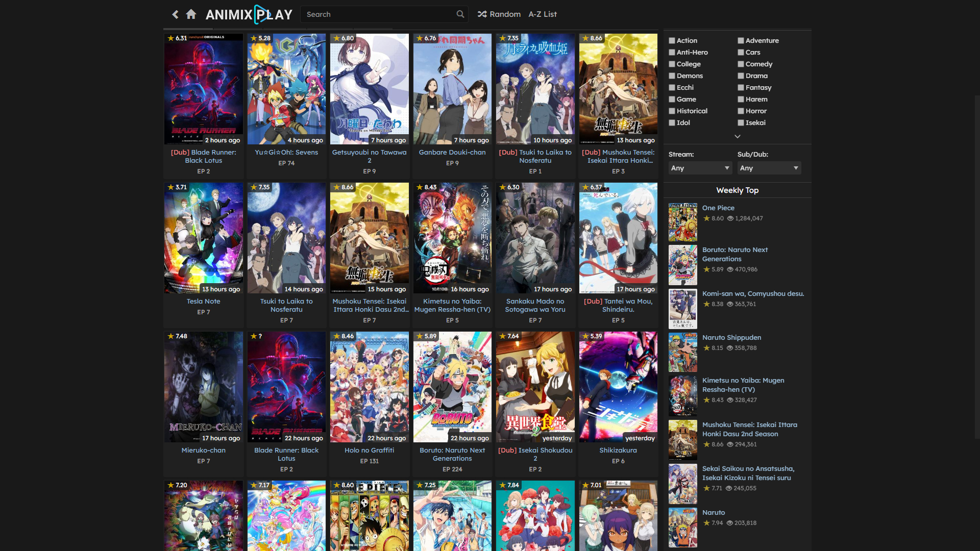Open Komi-san wa, Comyushou desu. link
Viewport: 980px width, 551px height.
(x=753, y=293)
